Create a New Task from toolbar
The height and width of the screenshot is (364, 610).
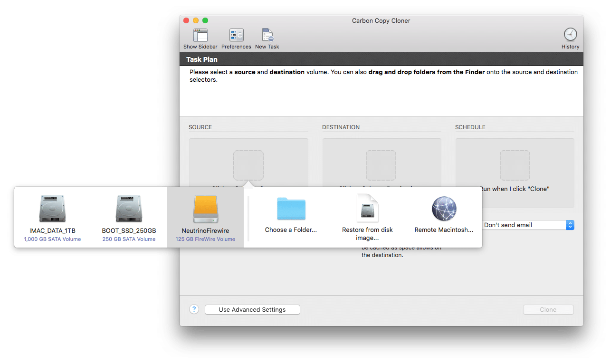267,36
